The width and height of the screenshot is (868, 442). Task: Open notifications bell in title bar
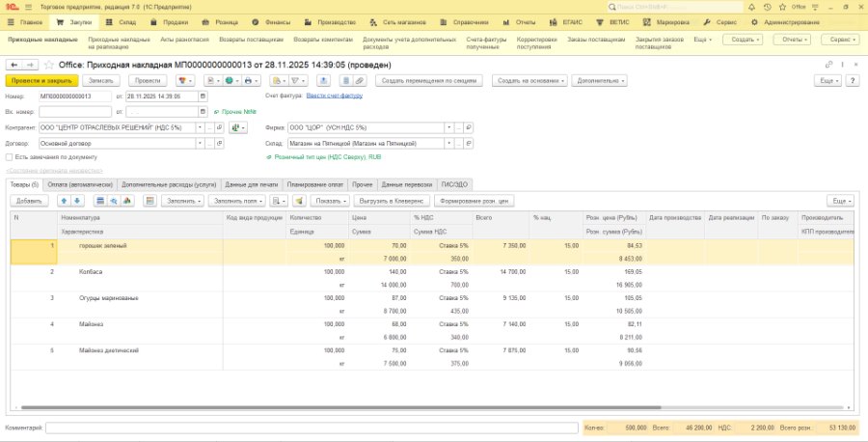751,7
